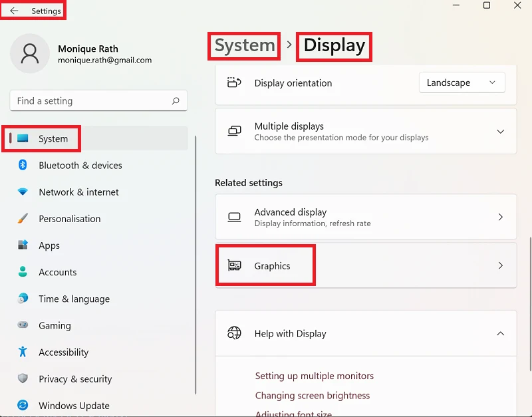532x417 pixels.
Task: Go to Privacy & security settings
Action: pyautogui.click(x=75, y=378)
